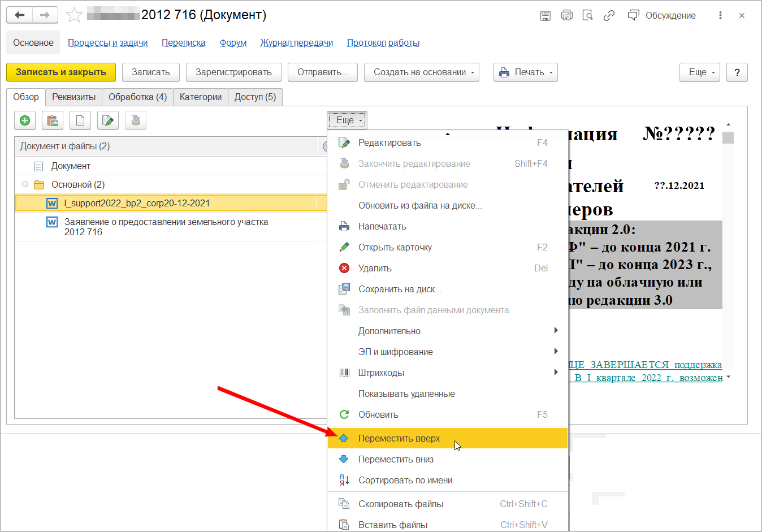Click the Документ и файлы (2) column header
The height and width of the screenshot is (532, 762).
[x=165, y=146]
